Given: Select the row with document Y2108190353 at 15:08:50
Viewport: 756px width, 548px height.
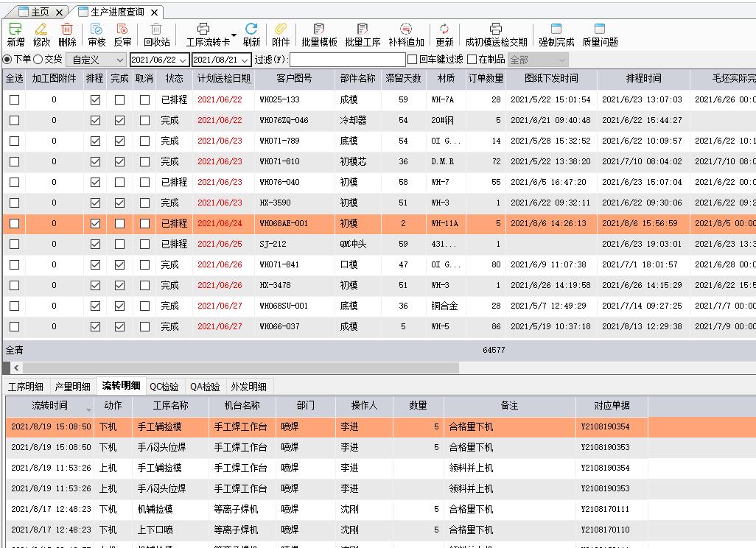Looking at the screenshot, I should [381, 447].
